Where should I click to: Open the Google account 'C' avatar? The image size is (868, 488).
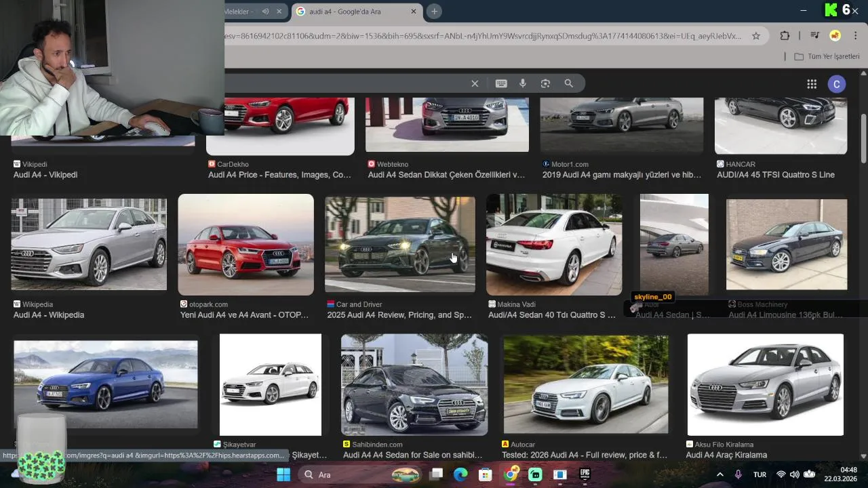pyautogui.click(x=836, y=84)
